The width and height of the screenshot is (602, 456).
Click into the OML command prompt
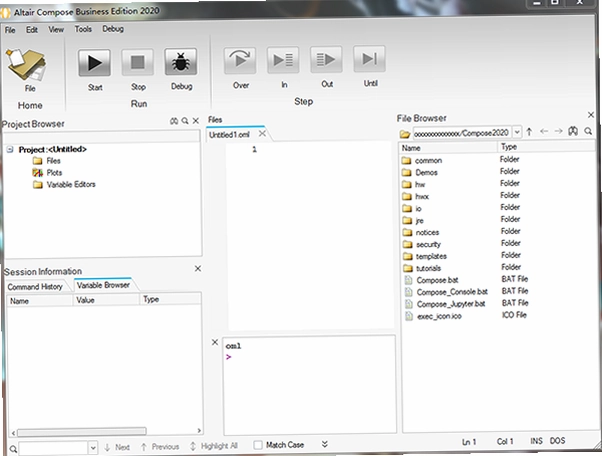[309, 384]
